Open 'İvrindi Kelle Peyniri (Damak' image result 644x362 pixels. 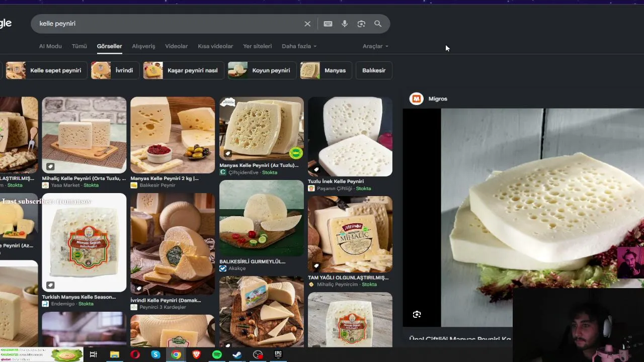[x=173, y=244]
